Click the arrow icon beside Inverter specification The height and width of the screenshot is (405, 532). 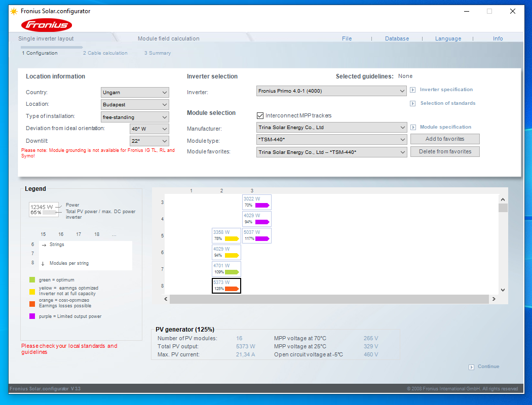[x=413, y=90]
